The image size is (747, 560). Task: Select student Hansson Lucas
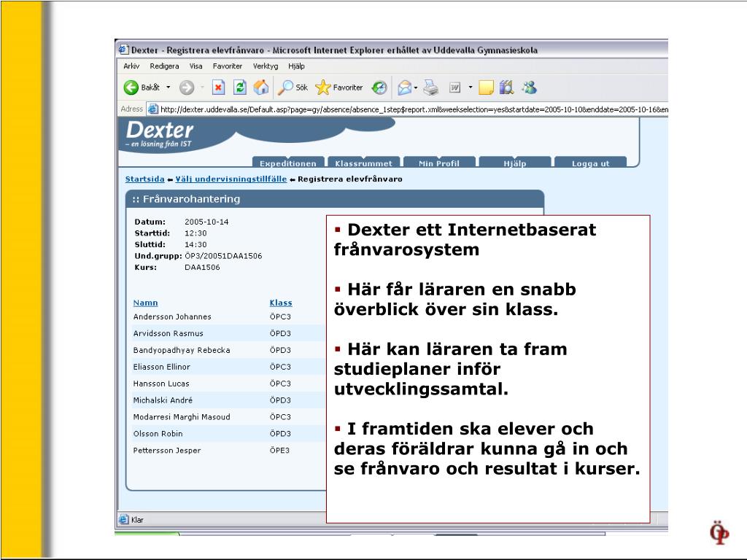pyautogui.click(x=161, y=384)
